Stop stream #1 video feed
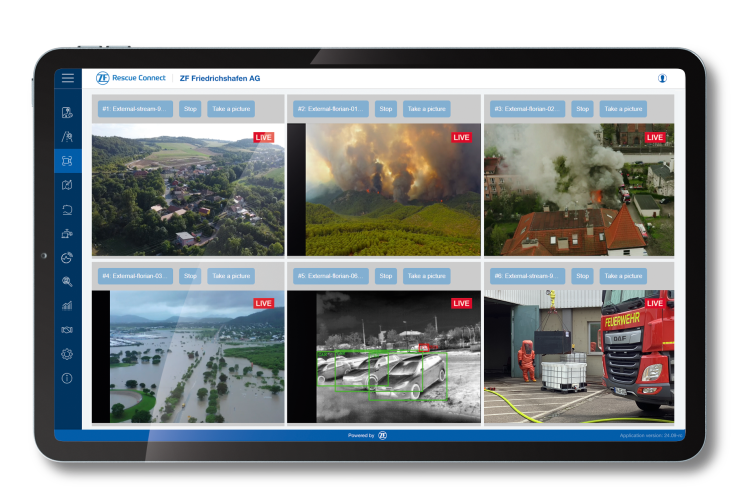The height and width of the screenshot is (499, 748). pyautogui.click(x=189, y=108)
